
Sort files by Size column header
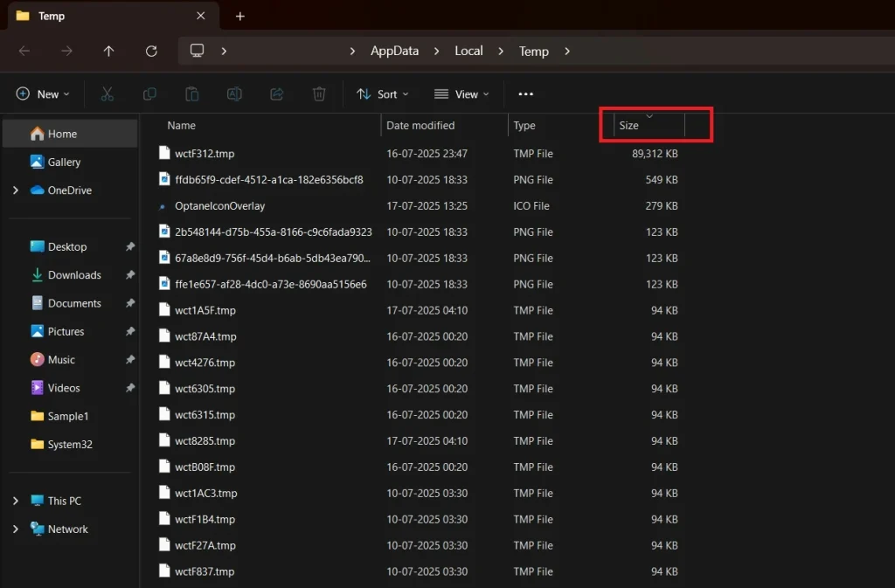point(629,126)
